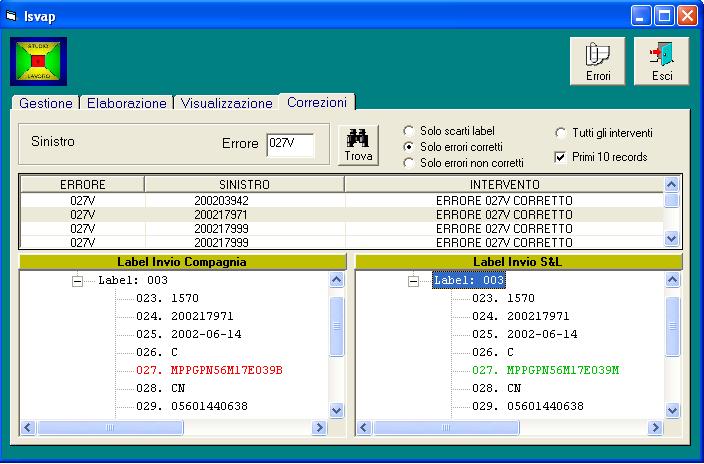The height and width of the screenshot is (464, 704).
Task: Click the up arrow of the S&L tree vertical scrollbar
Action: pos(672,280)
